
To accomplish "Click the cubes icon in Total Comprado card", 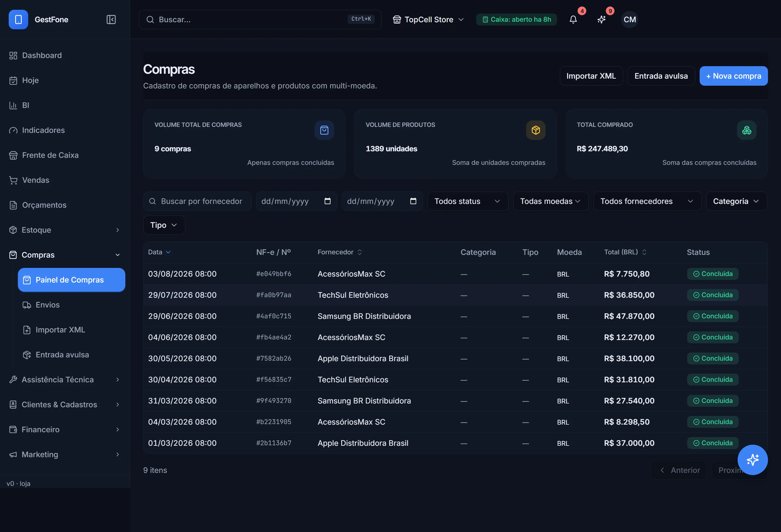I will 747,130.
